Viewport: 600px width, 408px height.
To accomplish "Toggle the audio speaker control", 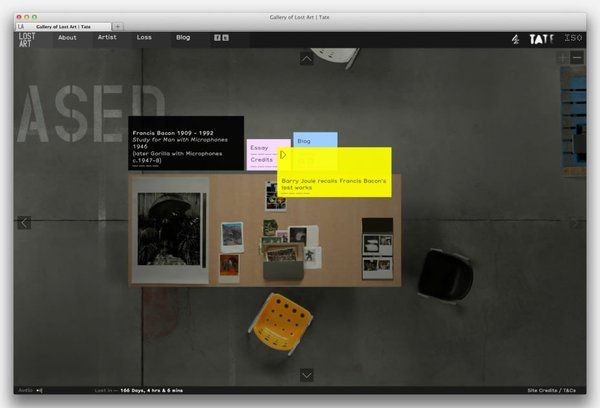I will [x=40, y=390].
